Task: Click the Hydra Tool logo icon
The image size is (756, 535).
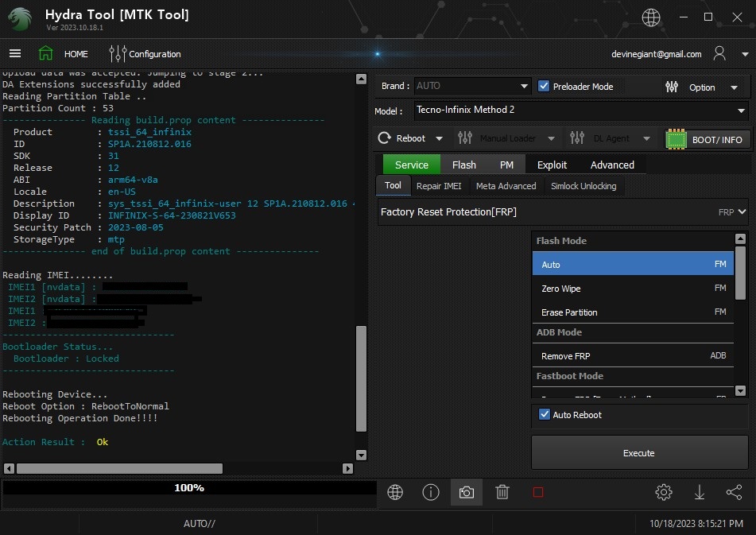Action: tap(20, 19)
